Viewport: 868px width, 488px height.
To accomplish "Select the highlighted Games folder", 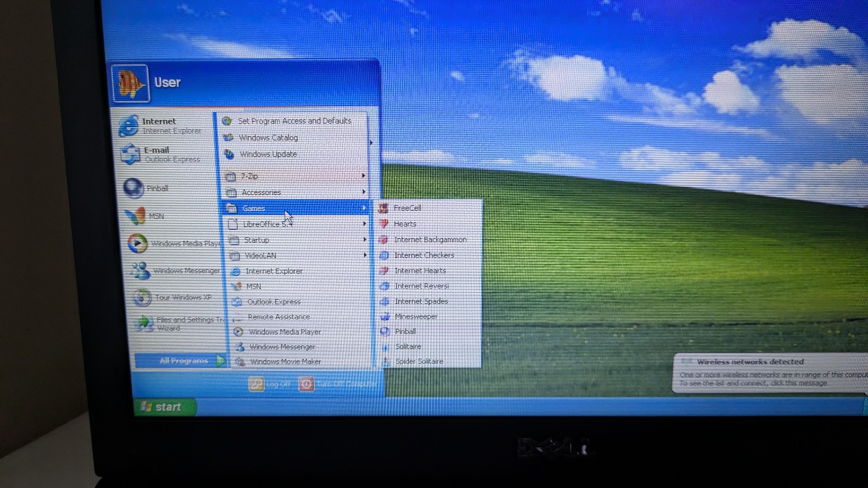I will pos(297,208).
